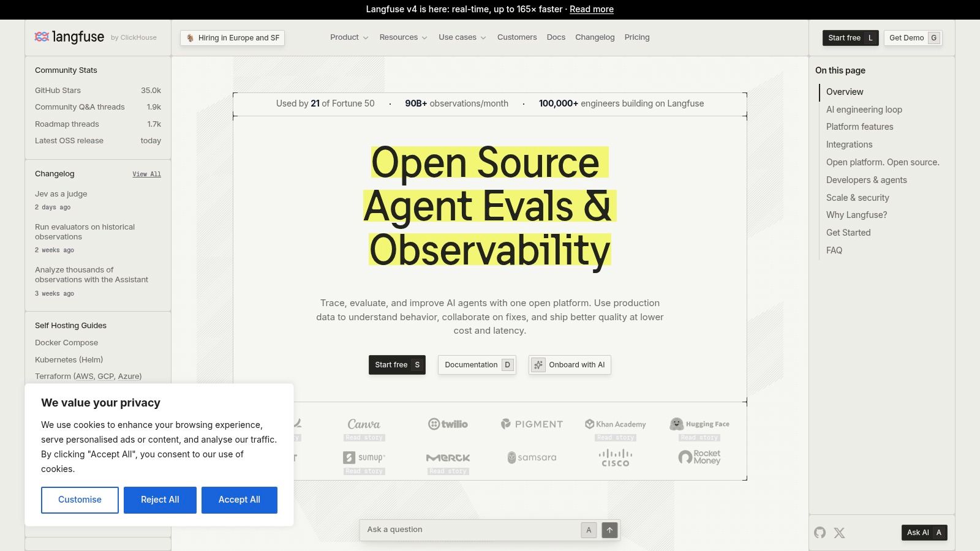Screen dimensions: 980x551
Task: Jump to Developers & agents section
Action: [x=866, y=180]
